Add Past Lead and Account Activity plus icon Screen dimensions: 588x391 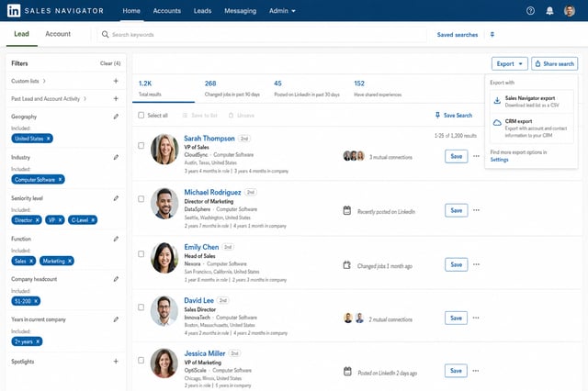[116, 98]
